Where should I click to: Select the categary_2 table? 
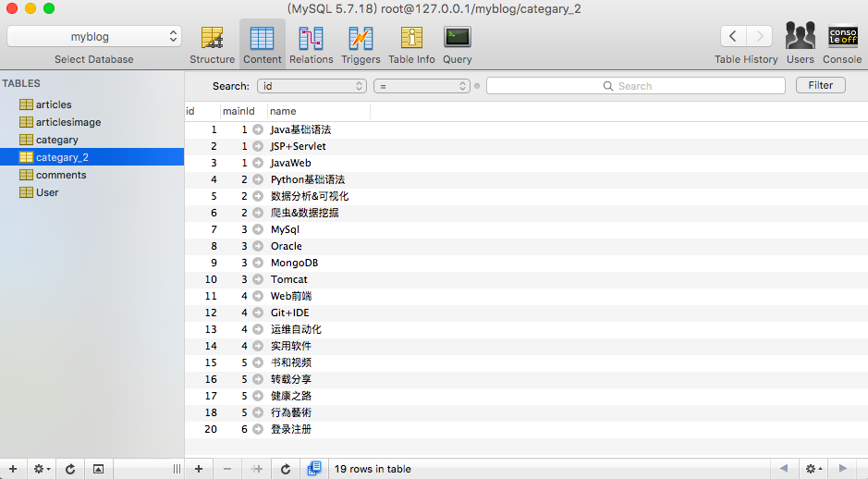click(x=92, y=157)
